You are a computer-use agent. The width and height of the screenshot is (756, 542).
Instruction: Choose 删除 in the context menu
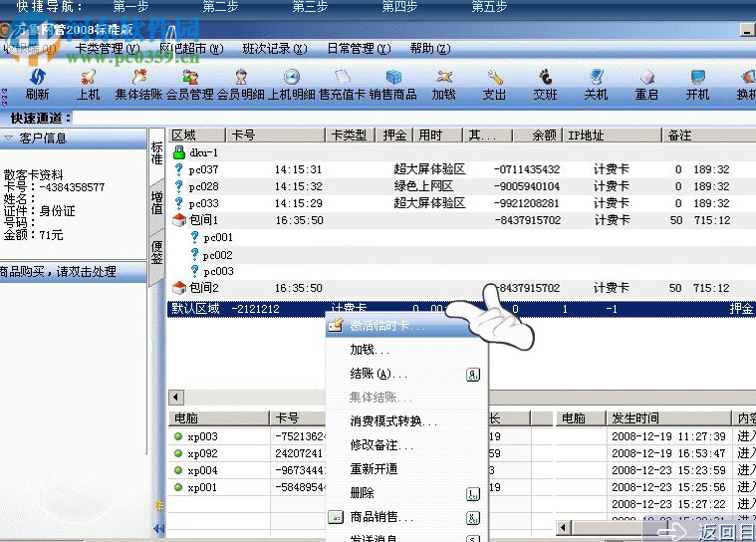(406, 493)
